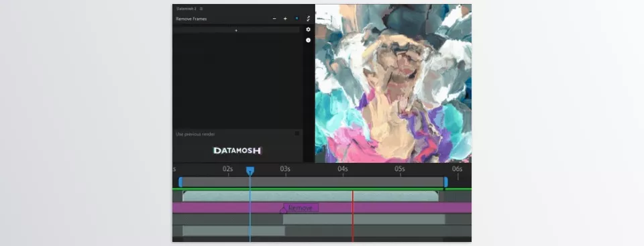Click the DATAMOSH logo
This screenshot has width=644, height=246.
pyautogui.click(x=237, y=151)
